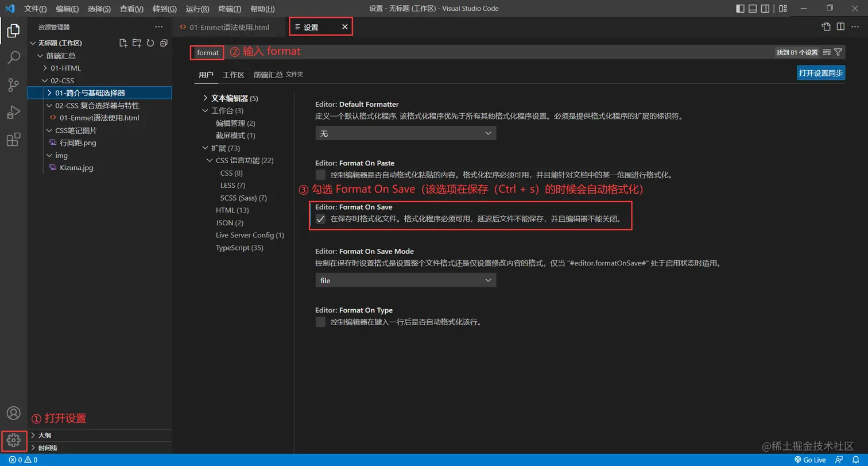Select 用户 settings scope tab

click(206, 75)
